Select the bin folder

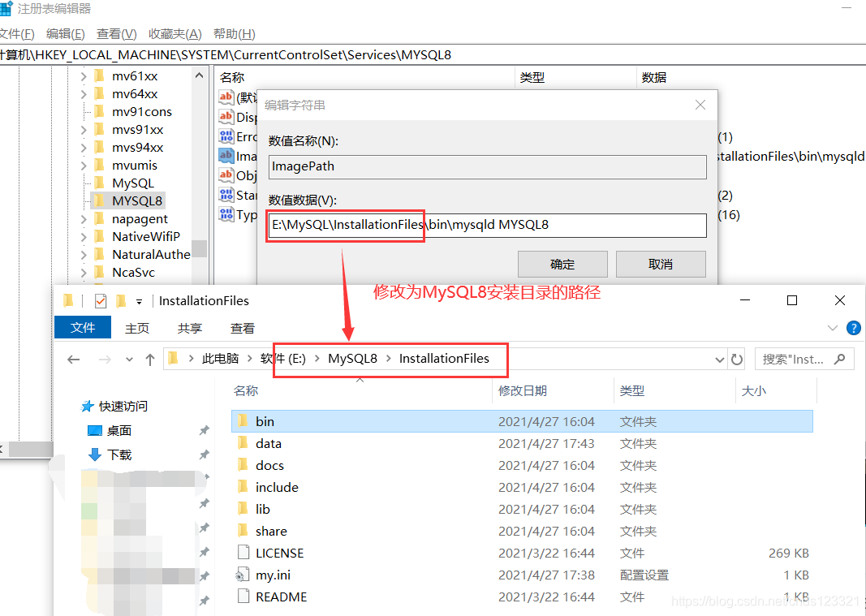pyautogui.click(x=522, y=421)
